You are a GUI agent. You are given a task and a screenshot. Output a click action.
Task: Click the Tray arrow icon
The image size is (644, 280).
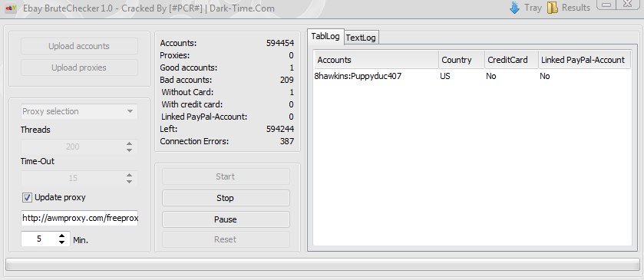[514, 8]
